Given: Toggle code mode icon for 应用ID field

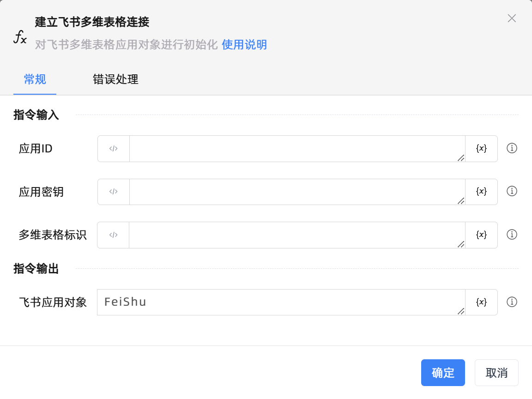Looking at the screenshot, I should click(113, 149).
